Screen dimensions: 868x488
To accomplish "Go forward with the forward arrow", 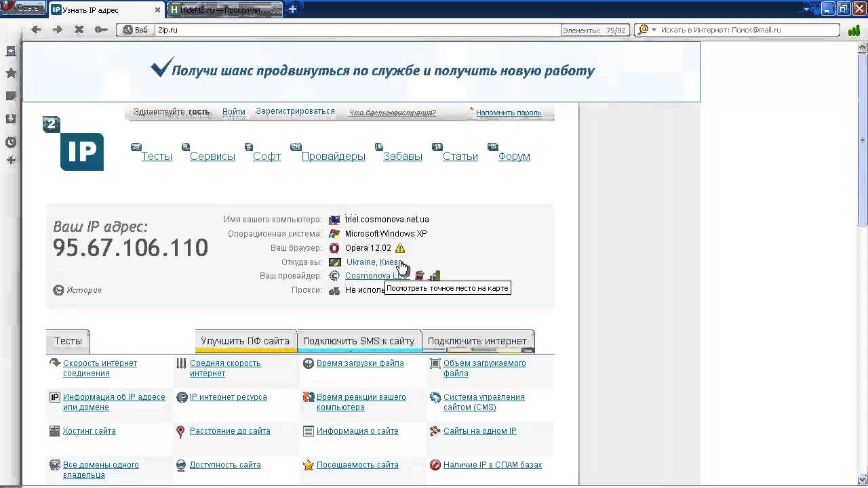I will 58,30.
